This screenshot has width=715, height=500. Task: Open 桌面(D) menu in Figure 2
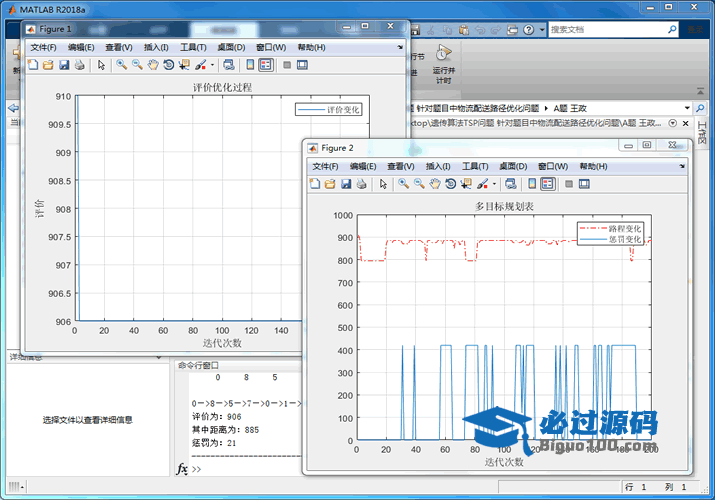[x=513, y=166]
